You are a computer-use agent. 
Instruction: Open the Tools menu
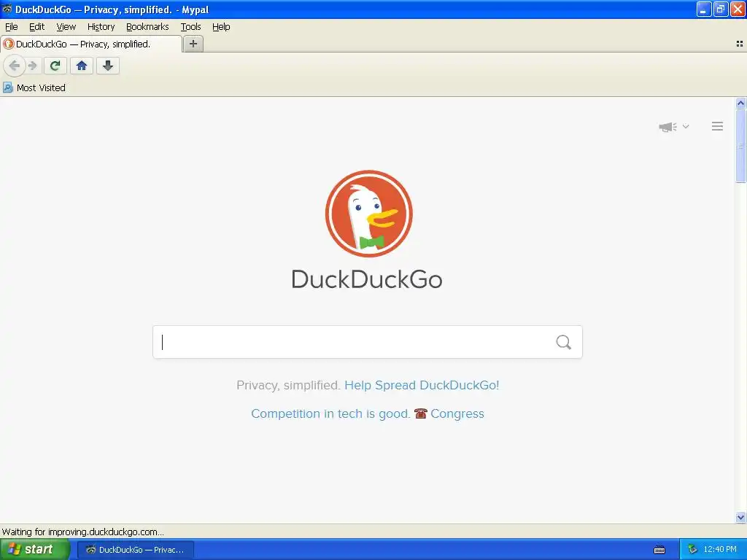coord(190,27)
